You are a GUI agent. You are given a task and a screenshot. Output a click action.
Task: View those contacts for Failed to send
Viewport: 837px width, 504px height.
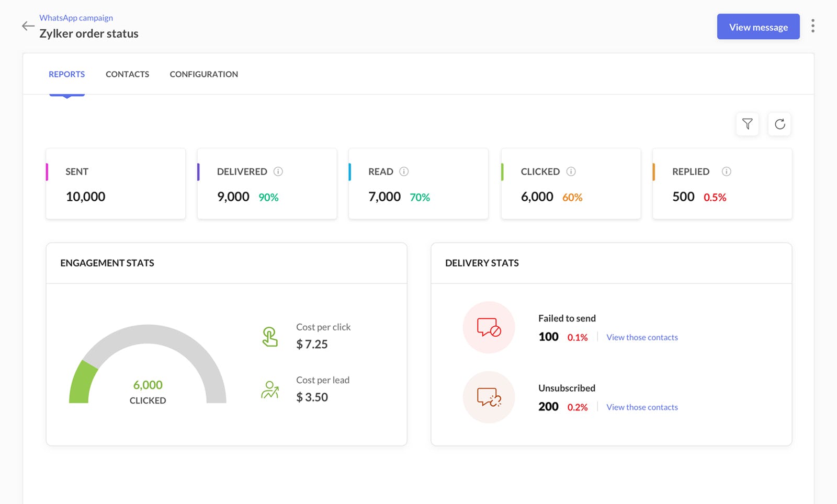coord(642,337)
